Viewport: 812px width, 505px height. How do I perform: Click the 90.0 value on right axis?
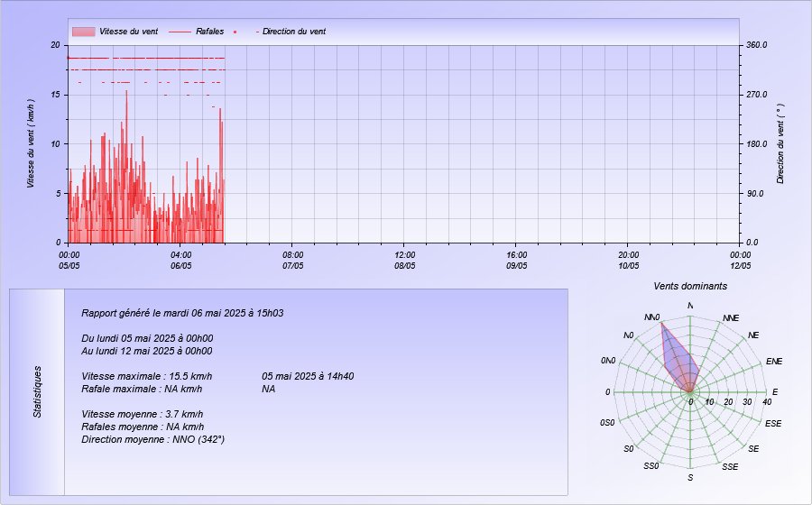755,194
